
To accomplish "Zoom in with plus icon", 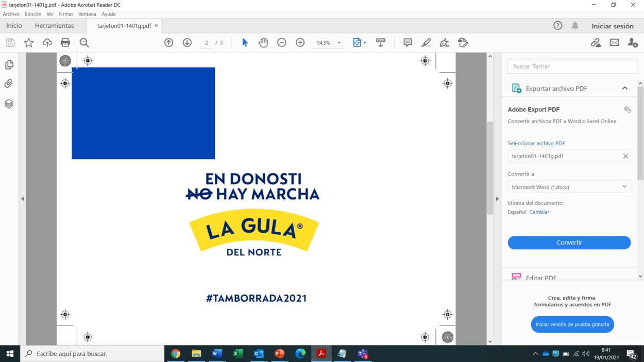I will [x=300, y=43].
